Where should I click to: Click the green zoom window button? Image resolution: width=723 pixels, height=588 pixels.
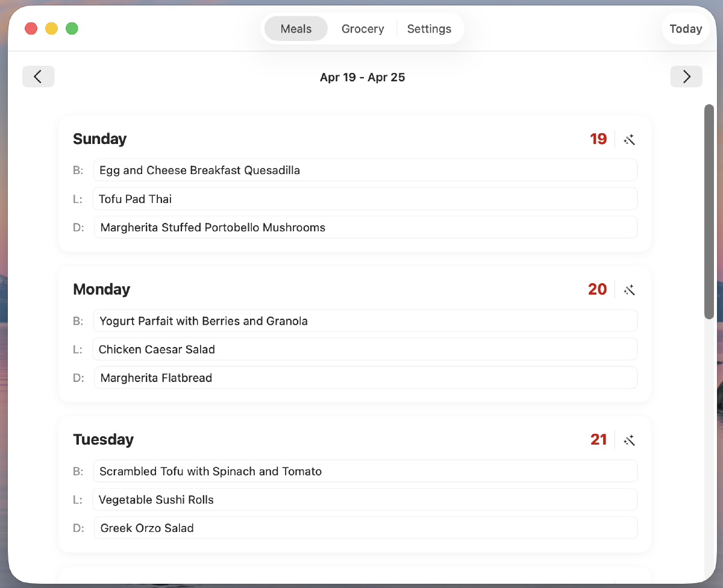(x=72, y=28)
